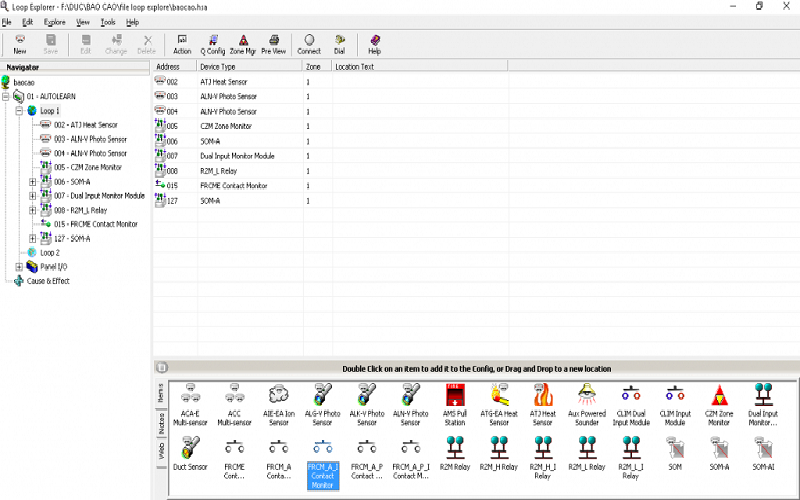Select AMS Pull Station item
The width and height of the screenshot is (800, 500).
(455, 405)
